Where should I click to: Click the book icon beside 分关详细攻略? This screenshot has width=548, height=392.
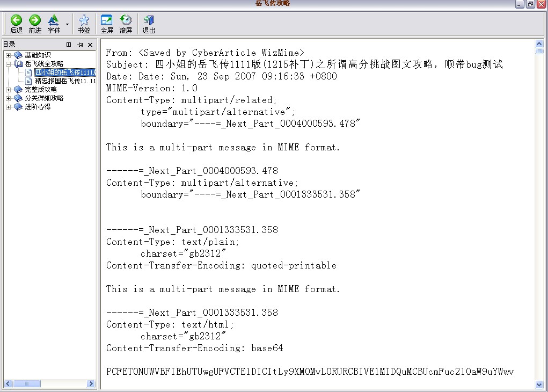[18, 98]
